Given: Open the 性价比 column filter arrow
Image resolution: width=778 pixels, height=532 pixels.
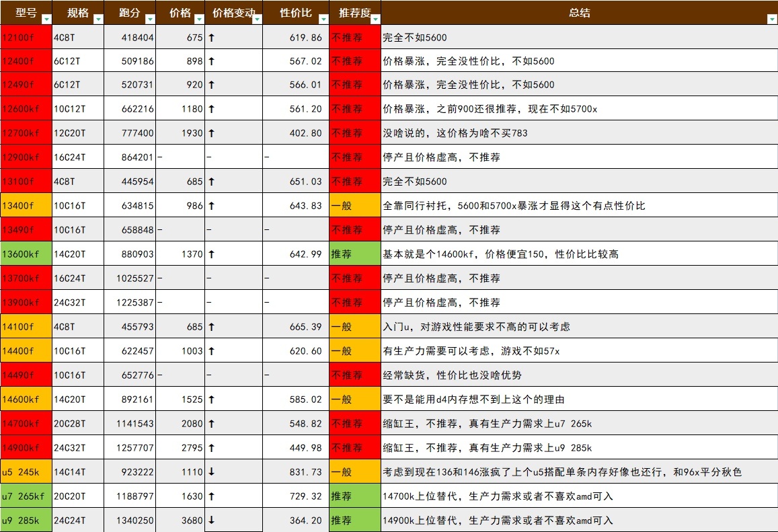Looking at the screenshot, I should [x=322, y=20].
